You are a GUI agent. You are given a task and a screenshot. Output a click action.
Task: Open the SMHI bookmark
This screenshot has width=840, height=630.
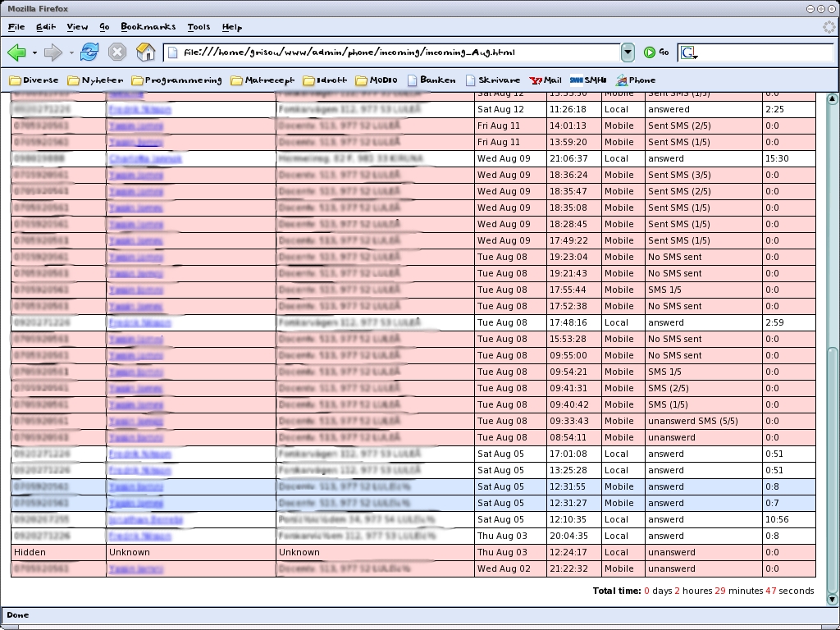coord(588,80)
